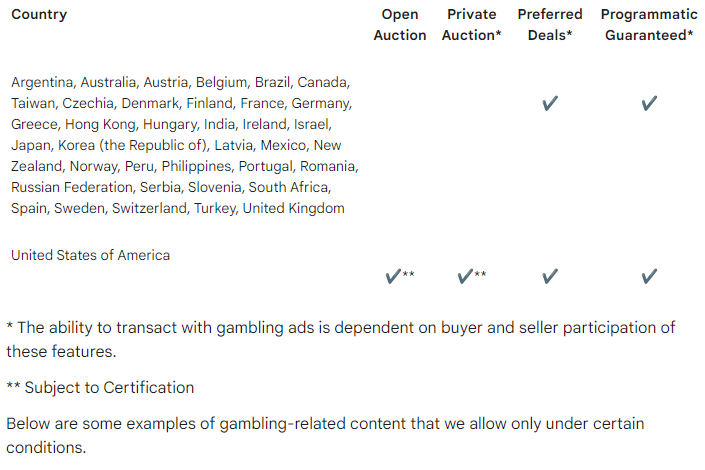Click the United States of America row label
This screenshot has width=705, height=470.
click(x=90, y=255)
